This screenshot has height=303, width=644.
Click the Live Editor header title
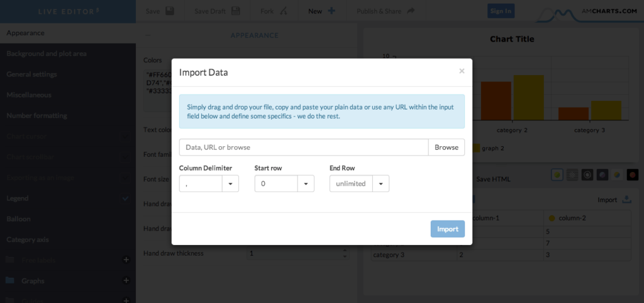pyautogui.click(x=69, y=11)
